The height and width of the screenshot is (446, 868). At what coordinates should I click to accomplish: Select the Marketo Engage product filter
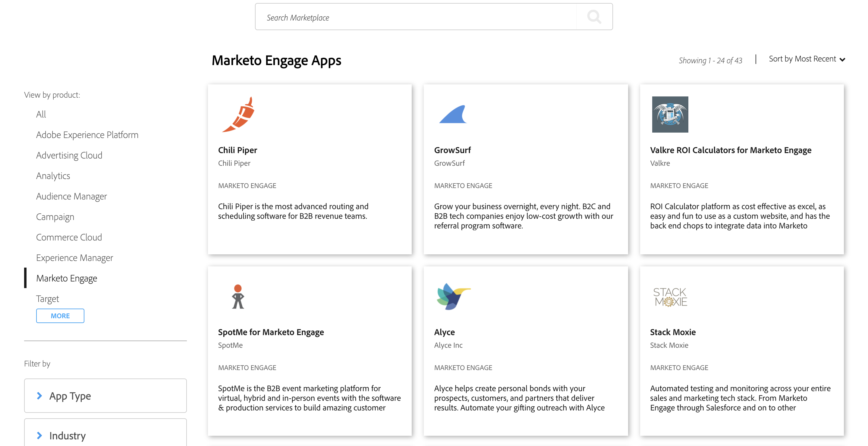click(x=66, y=278)
